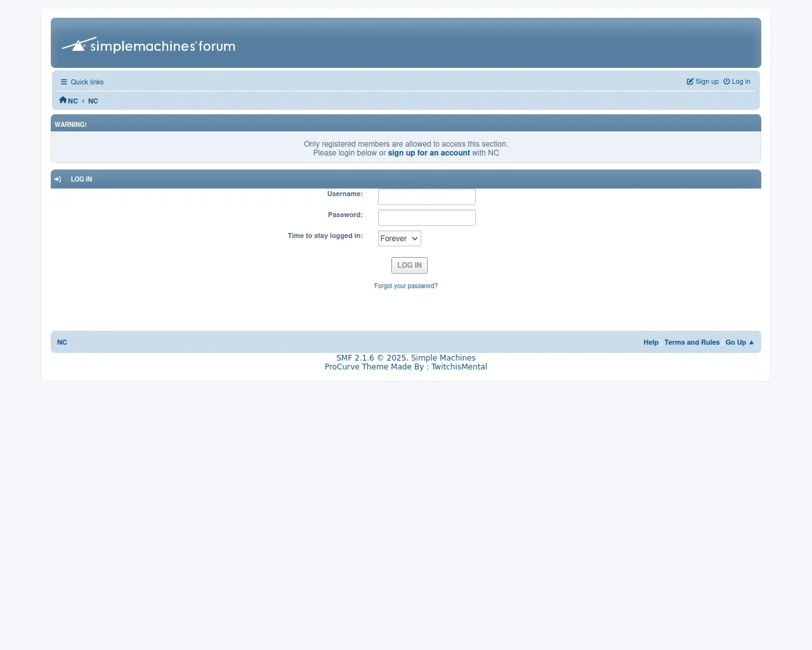Image resolution: width=812 pixels, height=650 pixels.
Task: Open the Terms and Rules link
Action: coord(691,342)
